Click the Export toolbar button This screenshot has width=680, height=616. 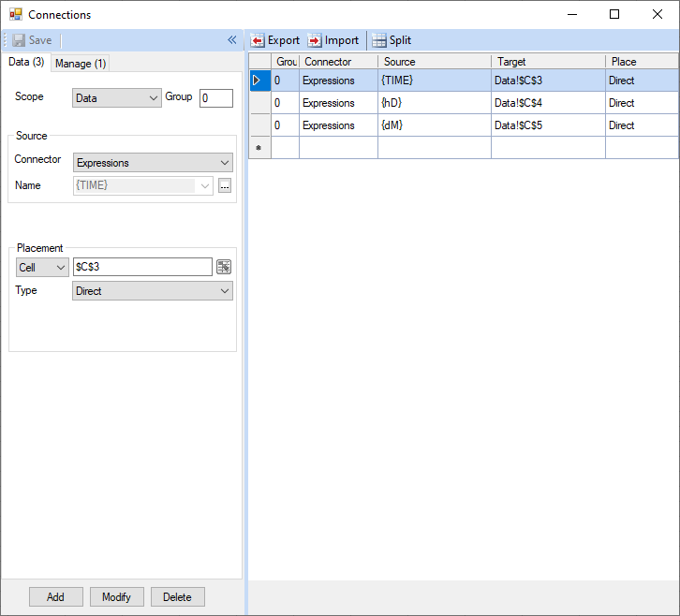point(275,40)
